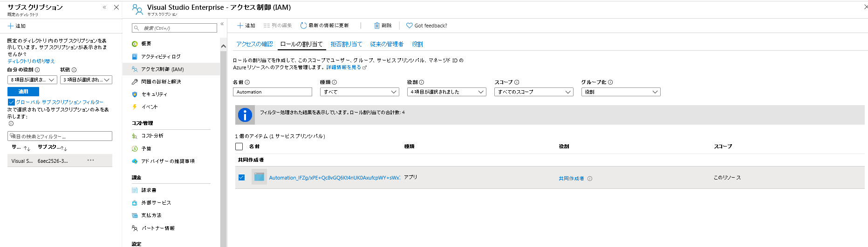868x247 pixels.
Task: Click 項目の検索とフィルター input
Action: tap(60, 136)
